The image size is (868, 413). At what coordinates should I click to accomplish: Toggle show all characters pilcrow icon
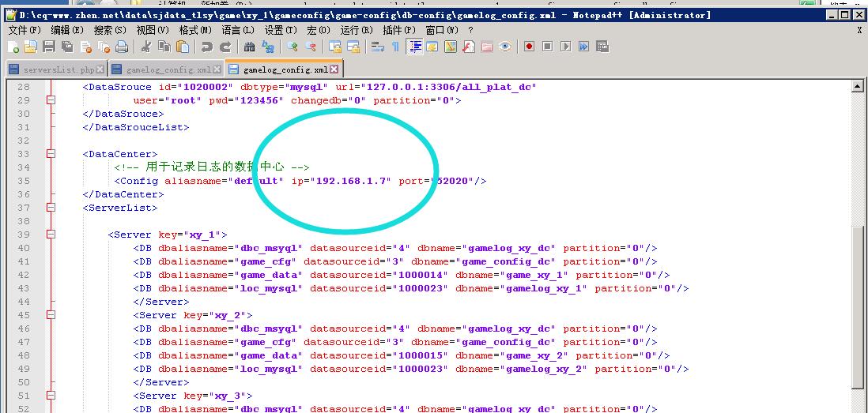coord(396,47)
